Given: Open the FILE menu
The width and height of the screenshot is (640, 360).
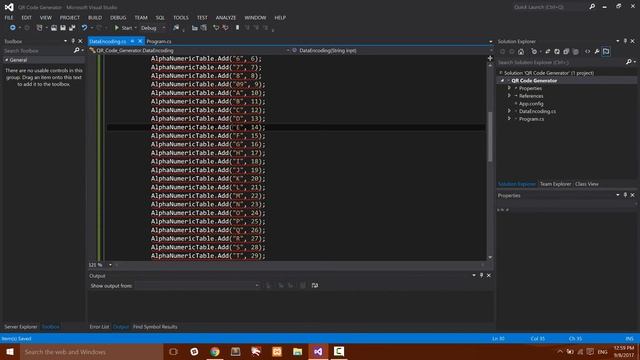Looking at the screenshot, I should [x=9, y=18].
